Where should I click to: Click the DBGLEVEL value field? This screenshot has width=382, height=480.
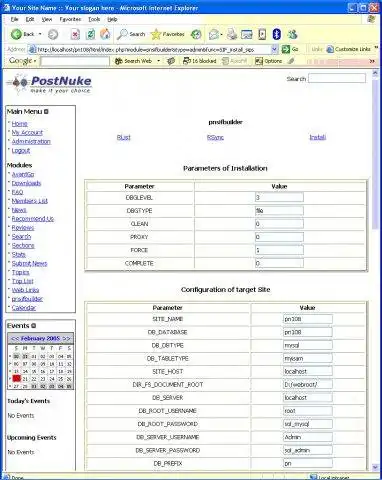(x=279, y=197)
